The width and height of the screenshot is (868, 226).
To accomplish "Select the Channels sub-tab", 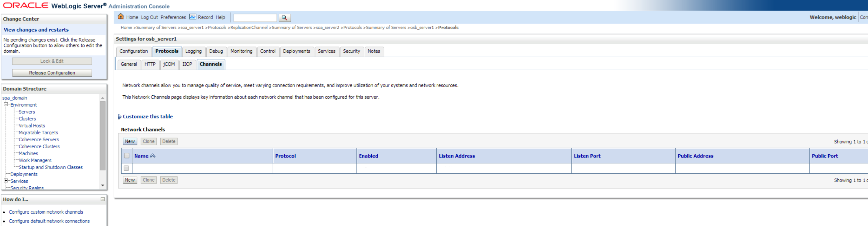I will click(211, 64).
